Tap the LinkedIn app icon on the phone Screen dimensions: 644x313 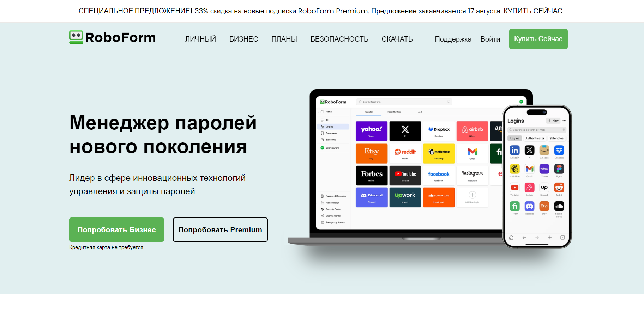pyautogui.click(x=514, y=151)
